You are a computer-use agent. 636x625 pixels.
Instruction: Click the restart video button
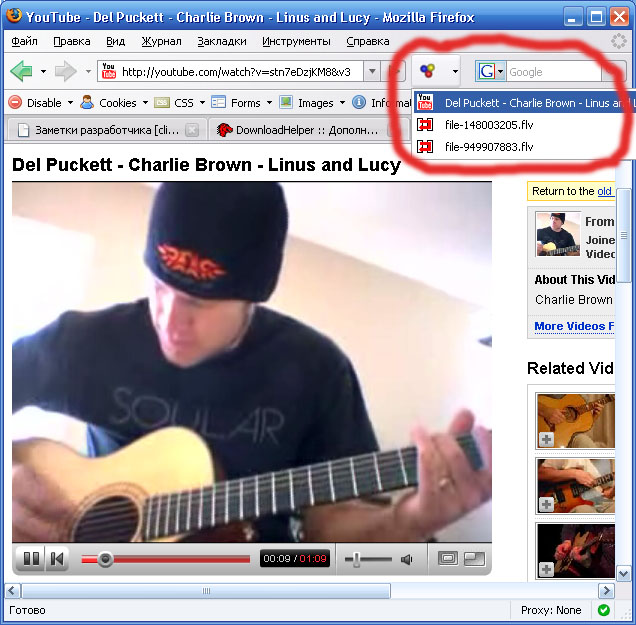tap(57, 558)
